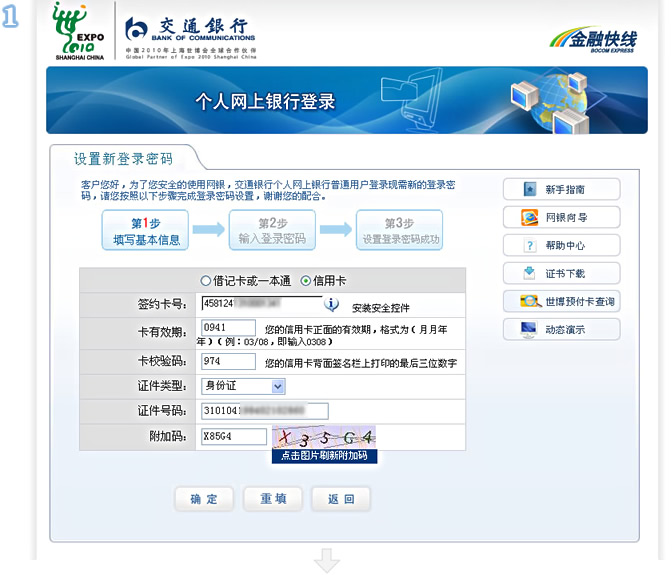
Task: Click the 您的信用卡背面签名栏 hint text
Action: (x=361, y=364)
